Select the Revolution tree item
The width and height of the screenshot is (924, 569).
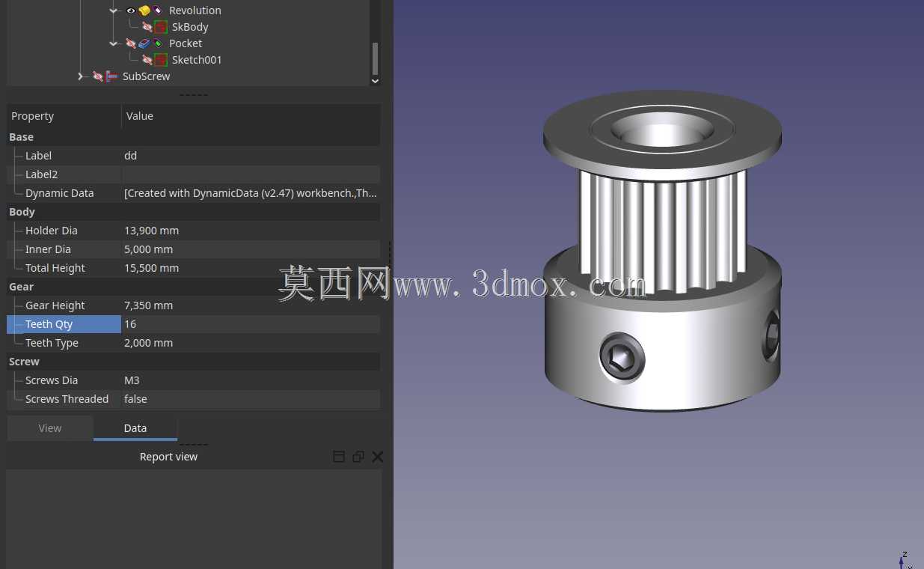pyautogui.click(x=195, y=10)
